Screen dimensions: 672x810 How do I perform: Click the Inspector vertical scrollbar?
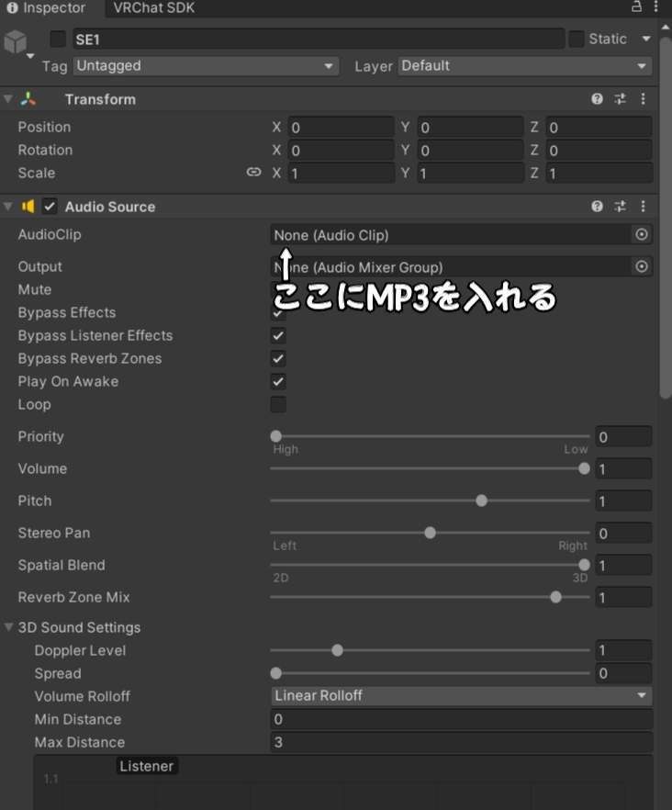tap(665, 217)
